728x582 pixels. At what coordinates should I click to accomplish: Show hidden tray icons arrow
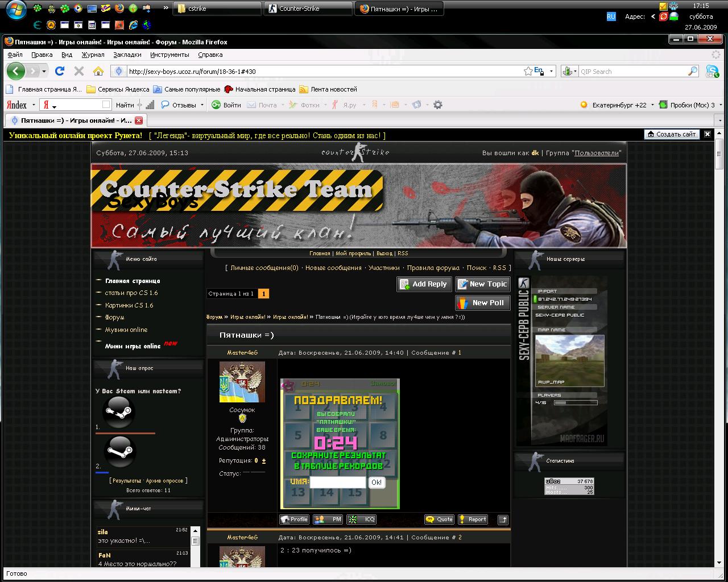653,16
